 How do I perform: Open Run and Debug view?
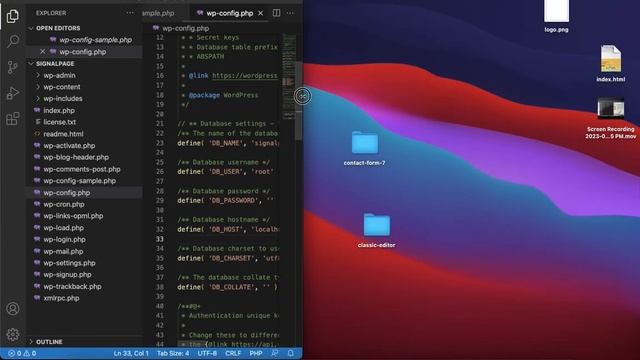pyautogui.click(x=13, y=93)
